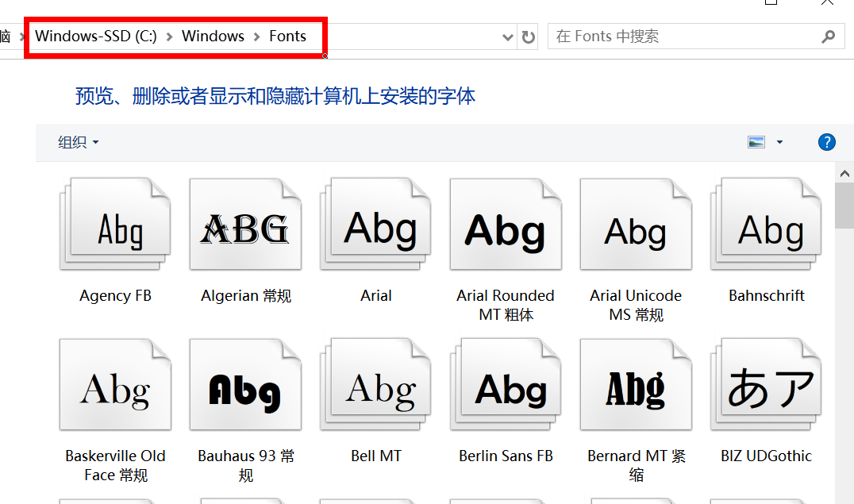Select Baskerville Old Face 常规 font icon
Image resolution: width=854 pixels, height=504 pixels.
click(115, 384)
